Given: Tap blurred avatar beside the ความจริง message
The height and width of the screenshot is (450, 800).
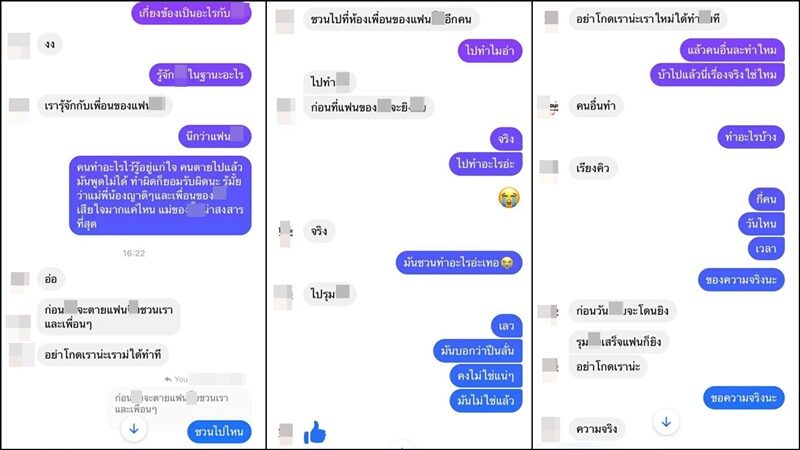Looking at the screenshot, I should (x=550, y=429).
